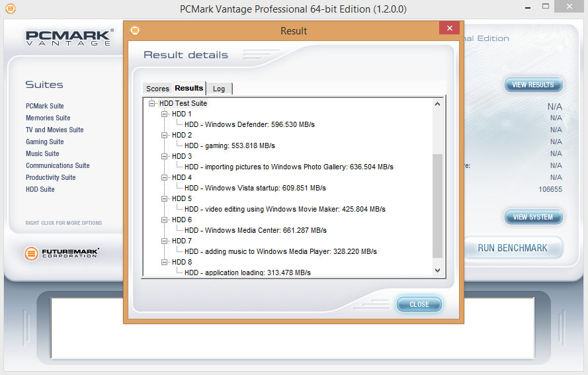Open the Log tab

[x=218, y=89]
